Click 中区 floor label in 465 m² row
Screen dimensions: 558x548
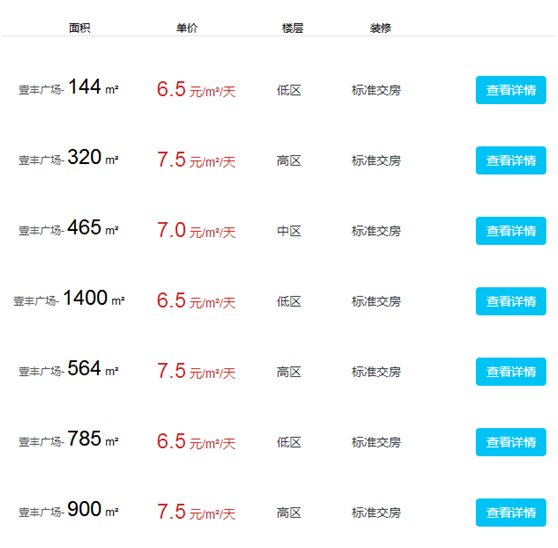tap(289, 231)
